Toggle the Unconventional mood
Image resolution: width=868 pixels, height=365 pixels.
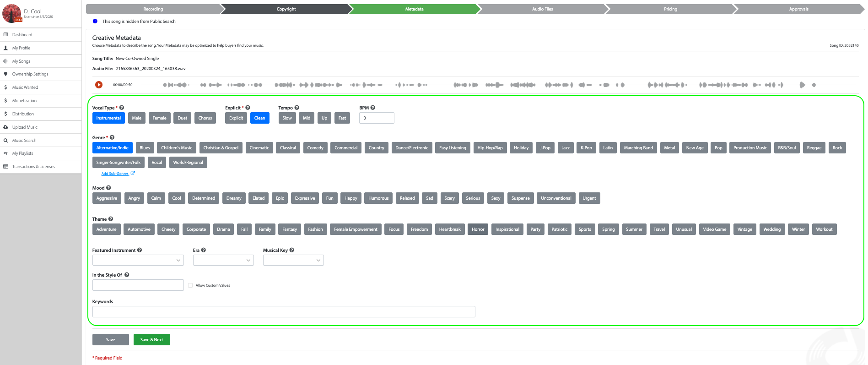click(556, 198)
